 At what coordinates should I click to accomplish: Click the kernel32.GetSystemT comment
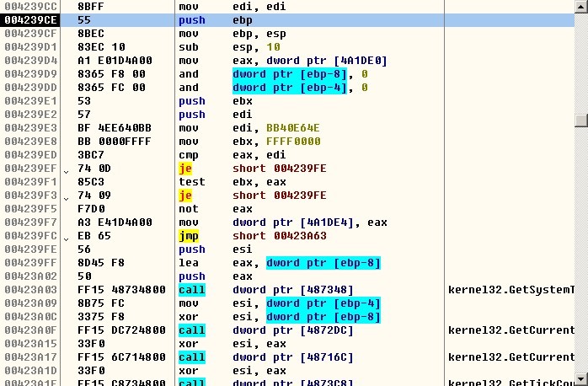511,290
